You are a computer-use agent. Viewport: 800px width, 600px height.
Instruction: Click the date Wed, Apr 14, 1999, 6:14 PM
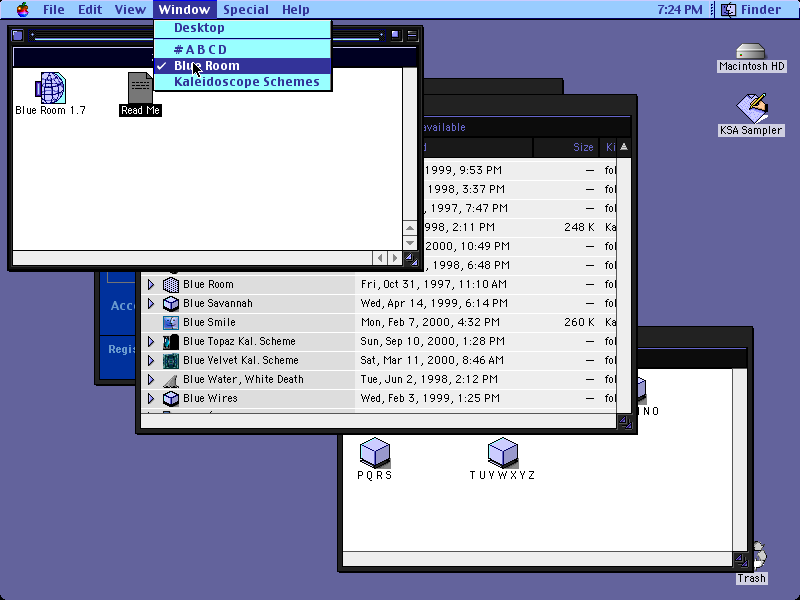tap(434, 304)
